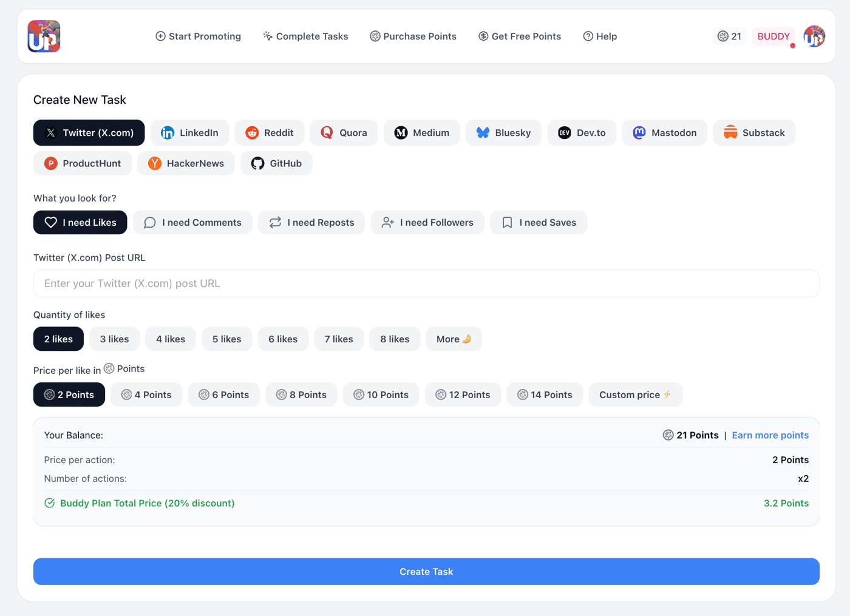Set quantity to 5 likes
Image resolution: width=850 pixels, height=616 pixels.
[227, 339]
